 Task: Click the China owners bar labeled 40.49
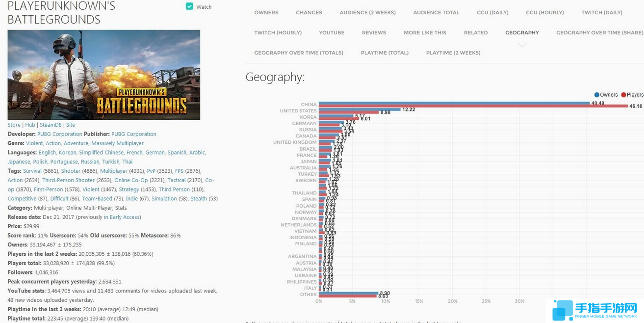point(454,104)
